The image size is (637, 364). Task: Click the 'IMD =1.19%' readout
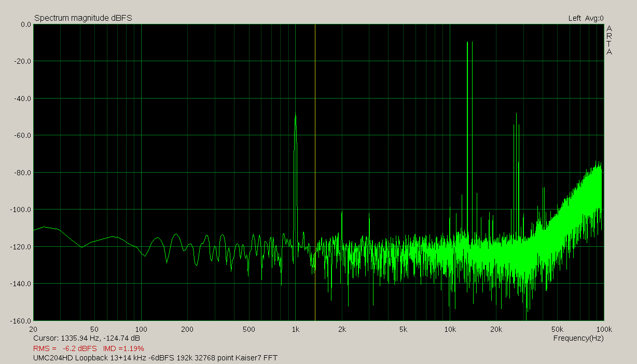123,348
